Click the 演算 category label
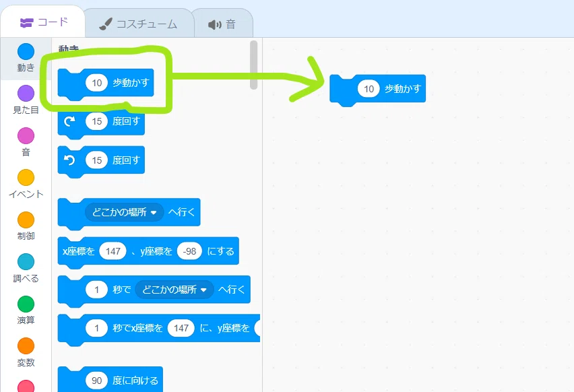This screenshot has width=574, height=392. click(26, 320)
